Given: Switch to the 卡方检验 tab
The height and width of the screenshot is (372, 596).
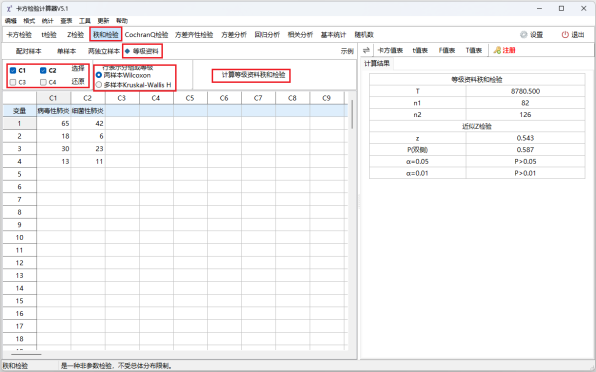Looking at the screenshot, I should tap(19, 35).
